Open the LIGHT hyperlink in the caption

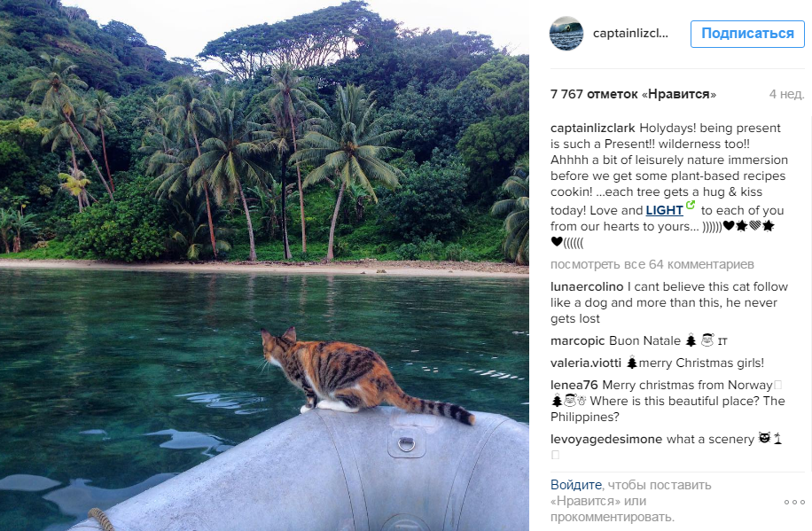(661, 210)
